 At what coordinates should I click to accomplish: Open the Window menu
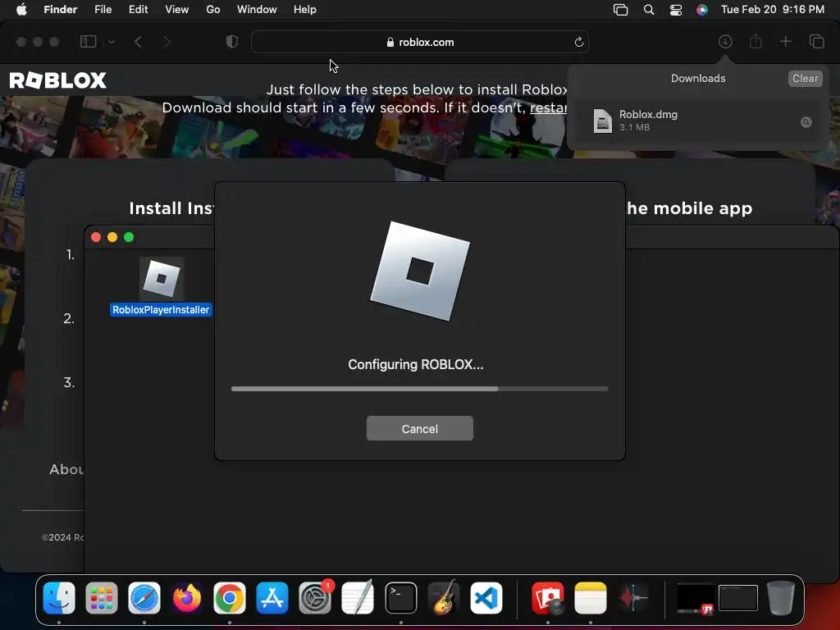click(257, 10)
